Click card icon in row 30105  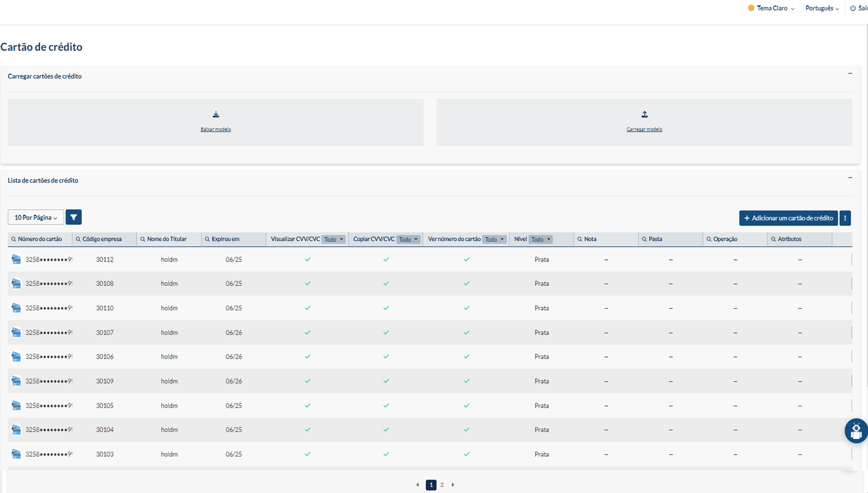pos(16,405)
